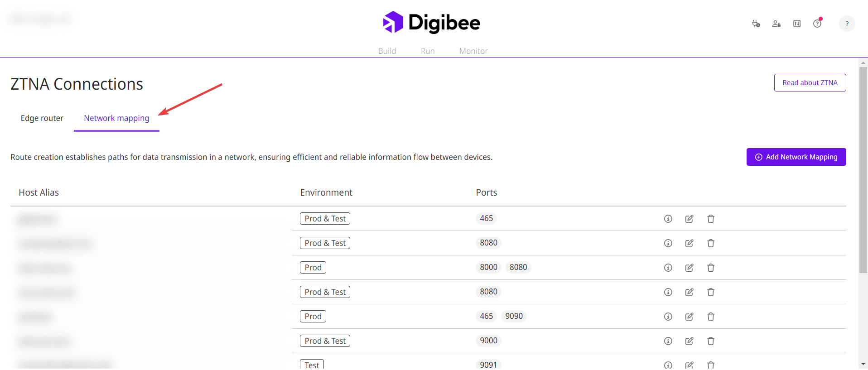Open the Build menu
The image size is (868, 370).
[387, 51]
